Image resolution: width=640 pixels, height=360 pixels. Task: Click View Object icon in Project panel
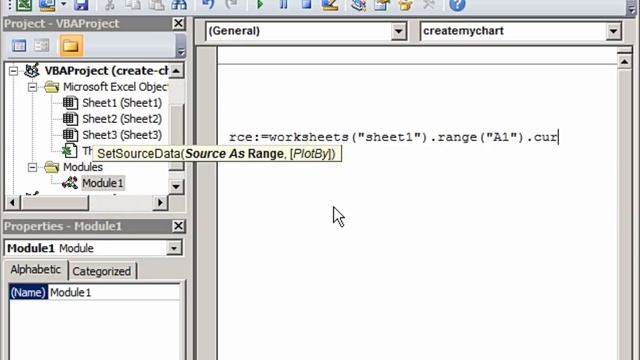pyautogui.click(x=42, y=45)
